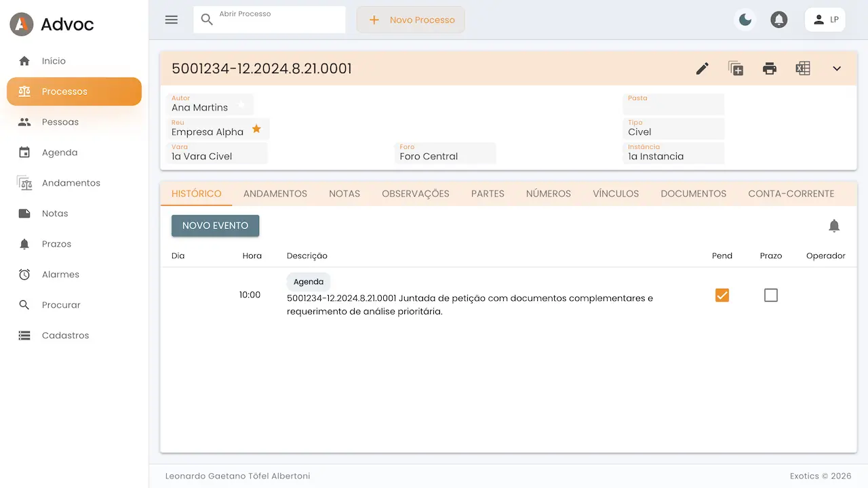Select the HISTÓRICO tab
The image size is (868, 488).
point(197,194)
